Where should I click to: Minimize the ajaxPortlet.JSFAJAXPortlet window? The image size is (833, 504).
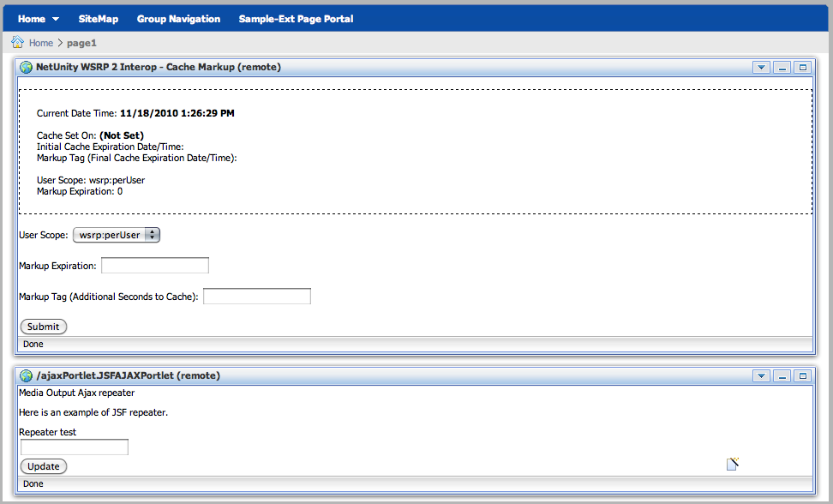pyautogui.click(x=782, y=375)
